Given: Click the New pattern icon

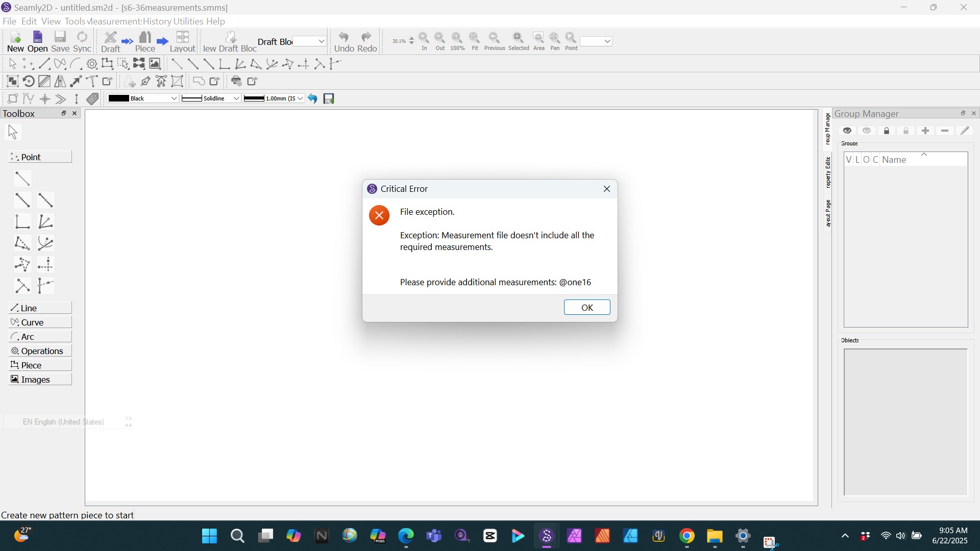Looking at the screenshot, I should [x=15, y=41].
